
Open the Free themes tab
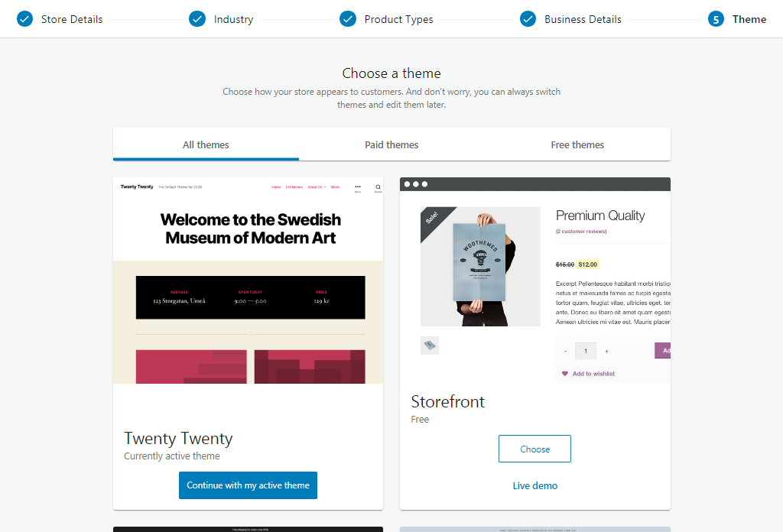pos(577,144)
